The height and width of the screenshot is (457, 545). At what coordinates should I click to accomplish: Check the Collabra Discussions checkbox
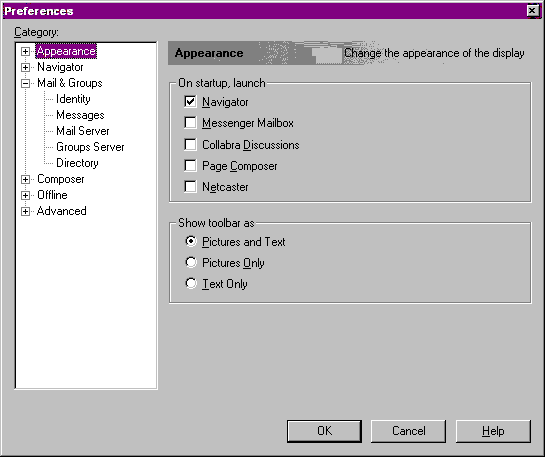190,145
